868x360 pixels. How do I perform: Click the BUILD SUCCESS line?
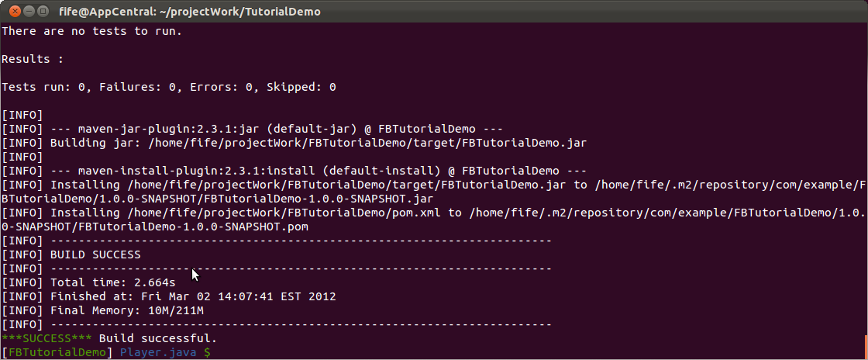(x=71, y=254)
